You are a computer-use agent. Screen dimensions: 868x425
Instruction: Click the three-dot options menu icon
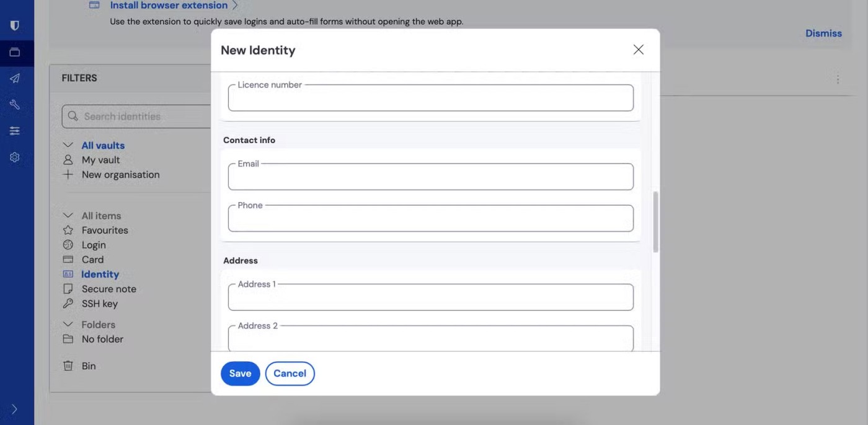838,79
